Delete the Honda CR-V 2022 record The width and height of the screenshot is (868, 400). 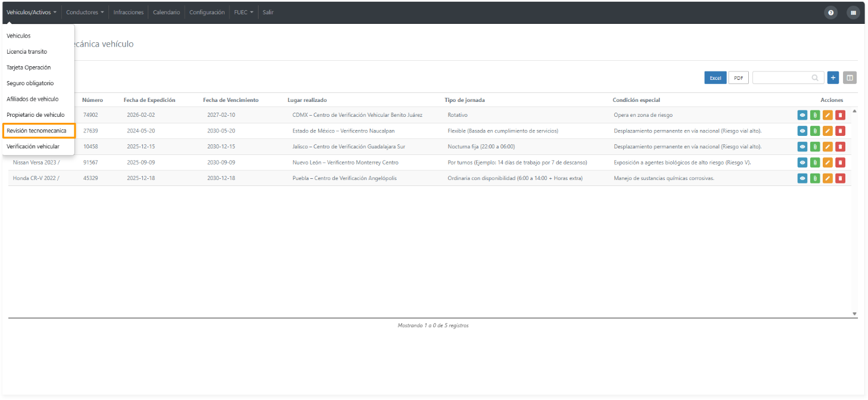(x=840, y=178)
